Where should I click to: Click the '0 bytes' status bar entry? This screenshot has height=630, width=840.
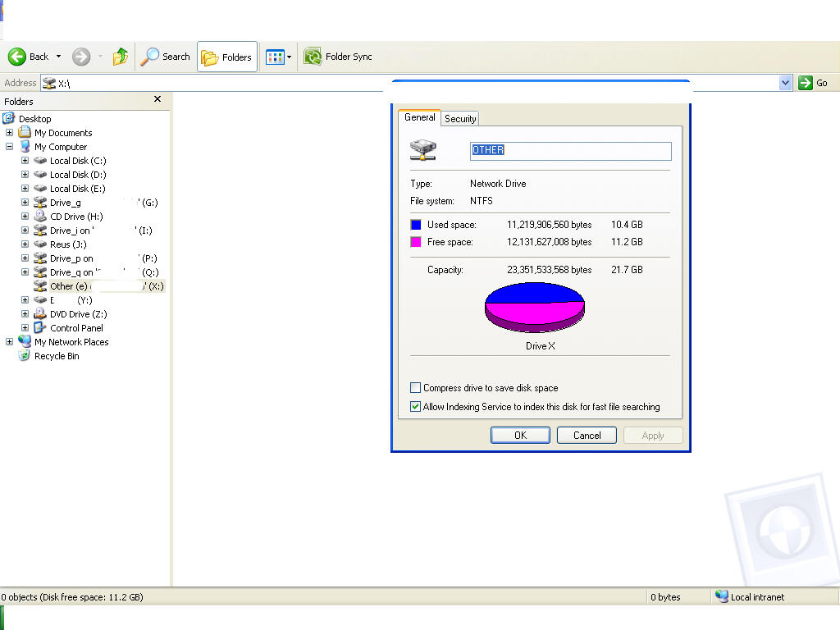665,597
